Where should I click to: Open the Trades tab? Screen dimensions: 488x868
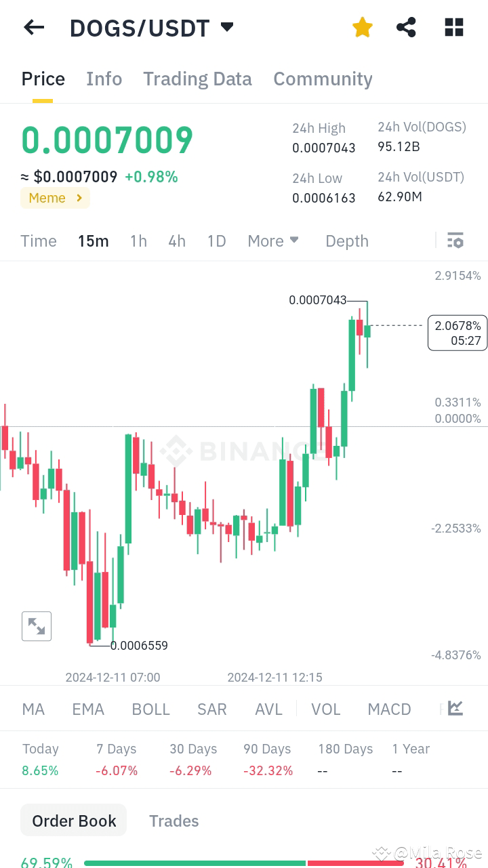(x=174, y=821)
